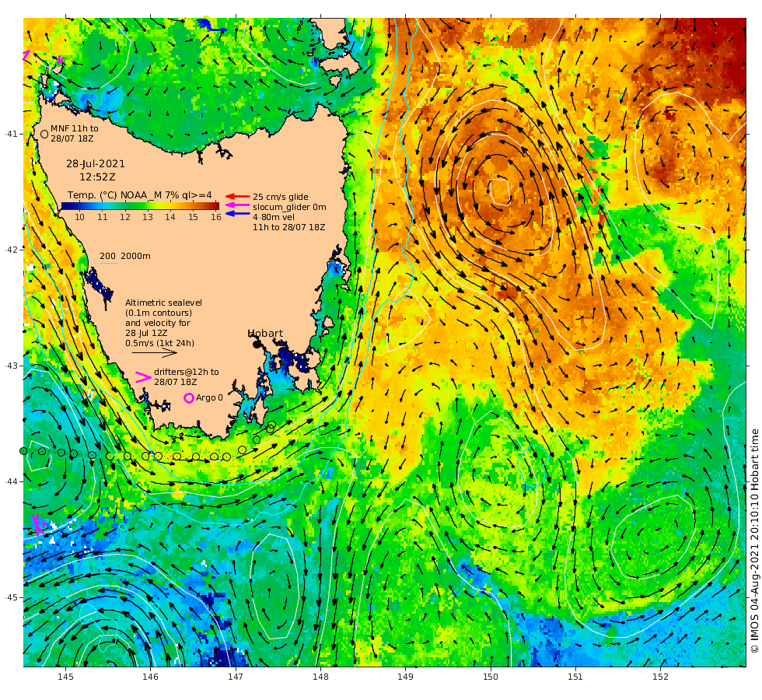
Task: Click longitude axis label 147
Action: coord(236,677)
